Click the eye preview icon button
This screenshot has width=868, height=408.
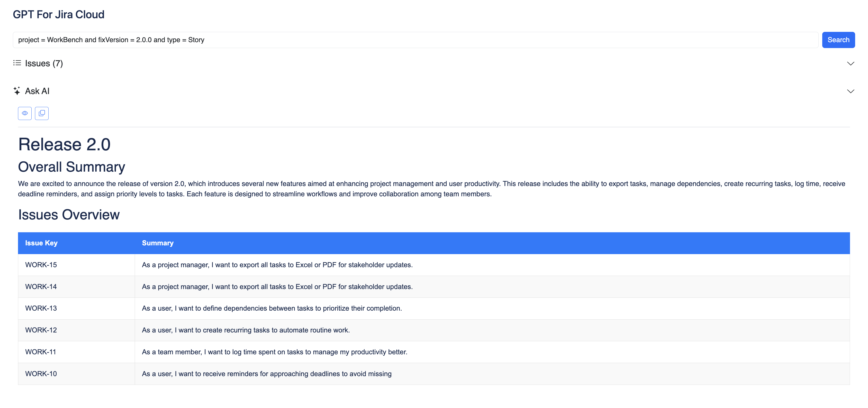(25, 113)
